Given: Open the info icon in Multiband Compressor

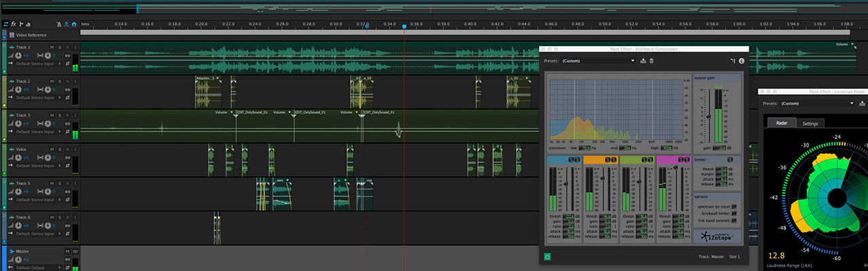Looking at the screenshot, I should click(741, 61).
